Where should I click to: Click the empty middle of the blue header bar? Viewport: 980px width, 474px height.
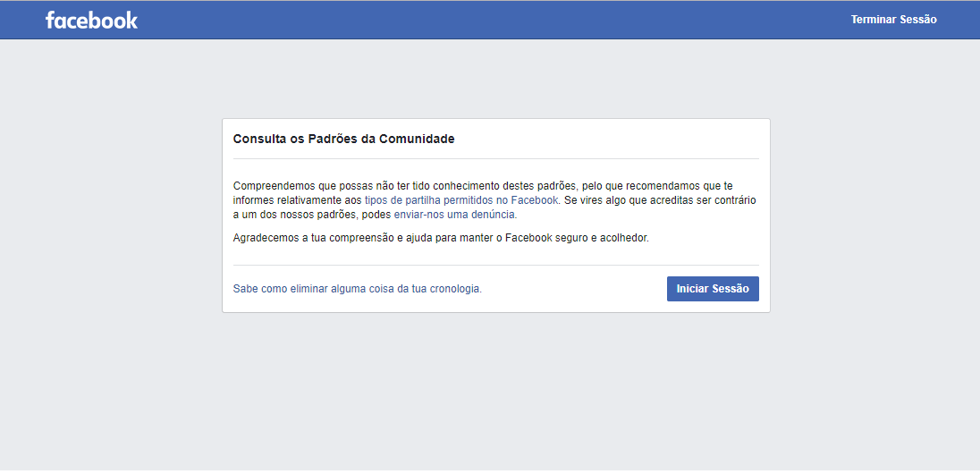492,20
